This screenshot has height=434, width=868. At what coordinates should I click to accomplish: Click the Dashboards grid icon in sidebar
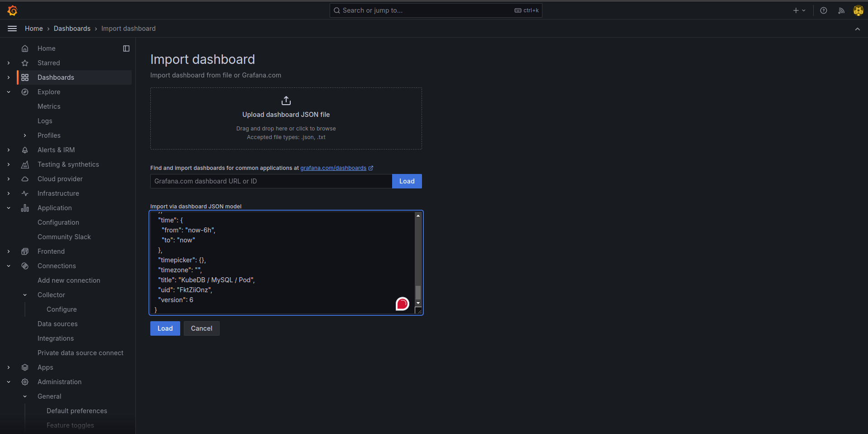pos(25,77)
